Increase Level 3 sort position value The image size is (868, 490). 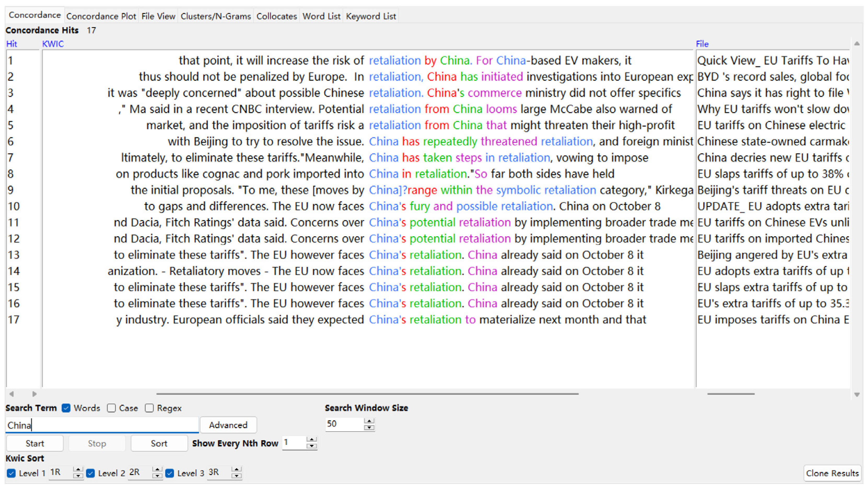[x=236, y=469]
